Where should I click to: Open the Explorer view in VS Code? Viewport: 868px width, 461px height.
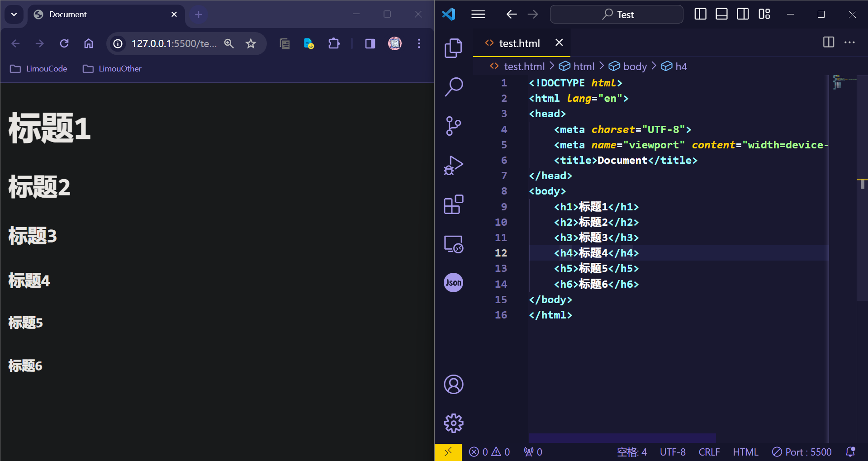(x=453, y=48)
